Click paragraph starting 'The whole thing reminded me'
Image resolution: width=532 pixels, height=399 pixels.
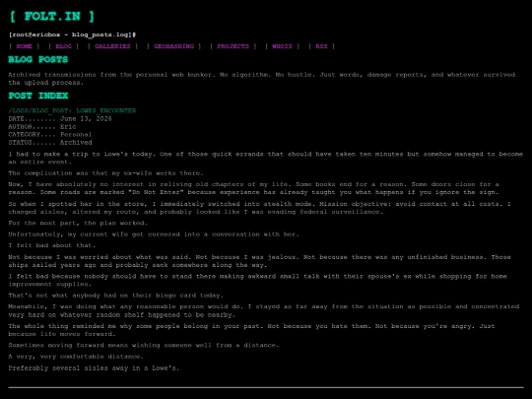(251, 330)
